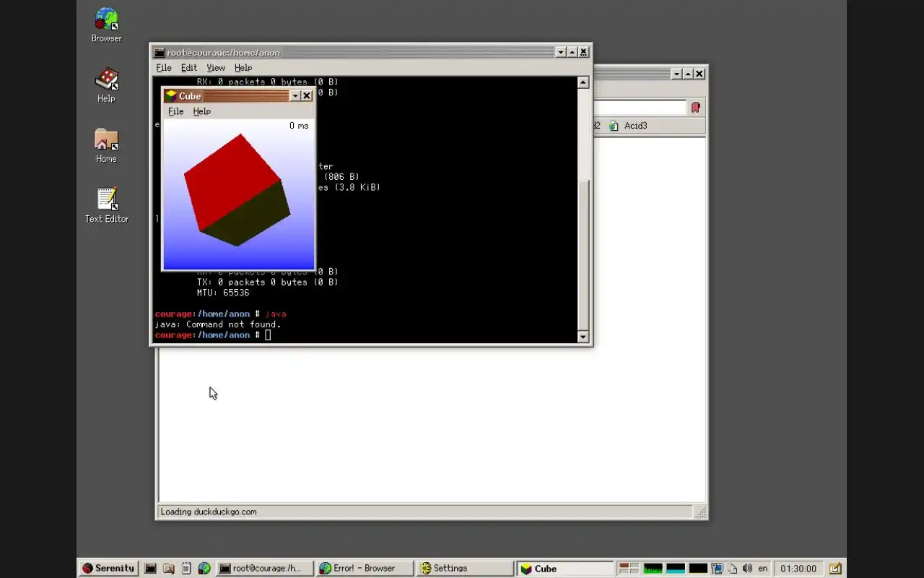Open the network status tray icon

(x=718, y=569)
